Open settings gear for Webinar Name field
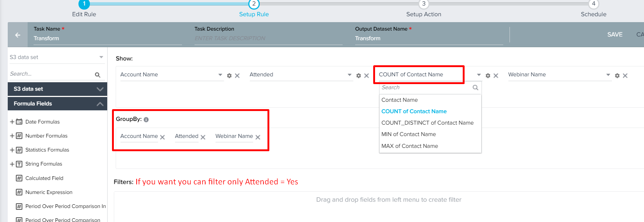Screen dimensions: 644x222 click(x=617, y=76)
